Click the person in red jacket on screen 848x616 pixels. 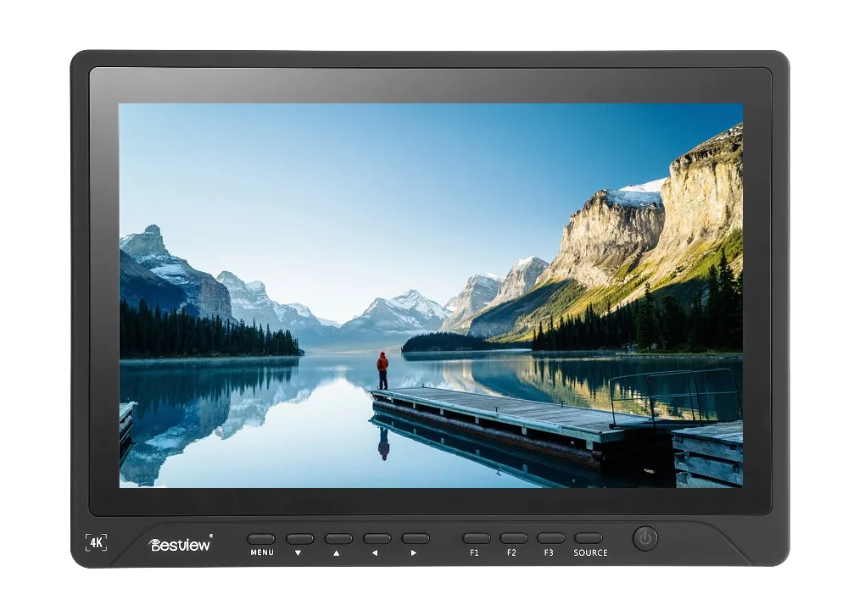point(383,370)
